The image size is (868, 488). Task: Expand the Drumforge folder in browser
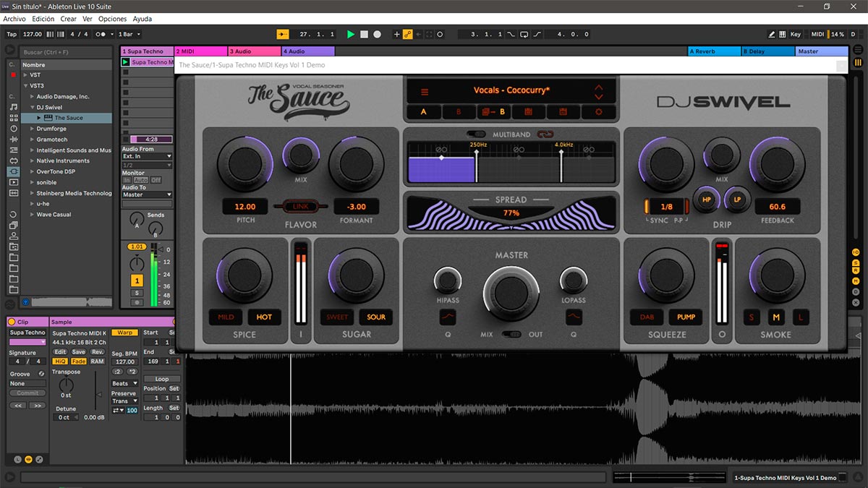[33, 129]
